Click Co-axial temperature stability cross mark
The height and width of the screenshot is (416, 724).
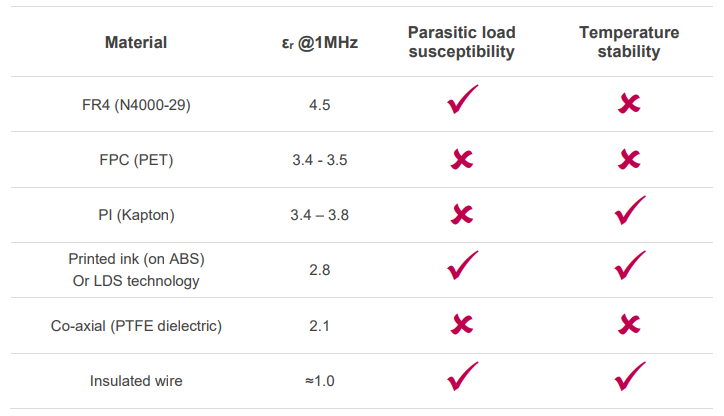coord(629,324)
